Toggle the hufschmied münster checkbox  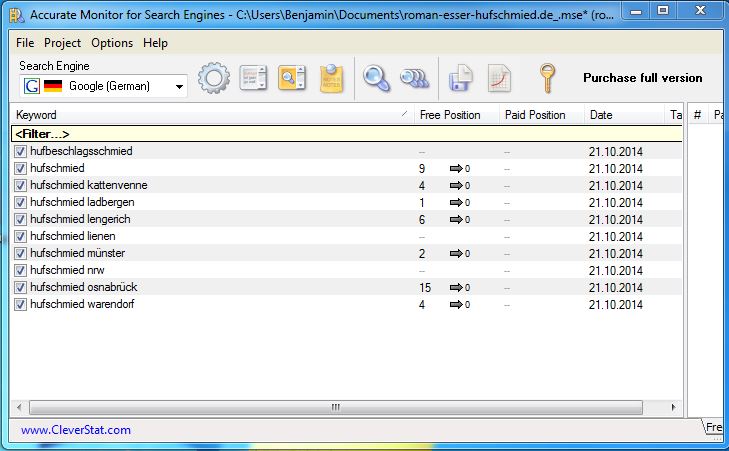click(20, 253)
